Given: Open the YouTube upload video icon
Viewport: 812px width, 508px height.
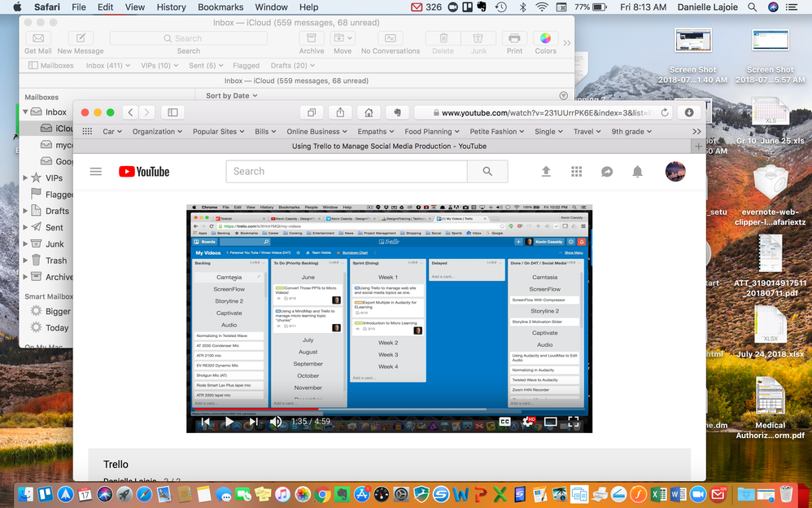Looking at the screenshot, I should pos(546,172).
